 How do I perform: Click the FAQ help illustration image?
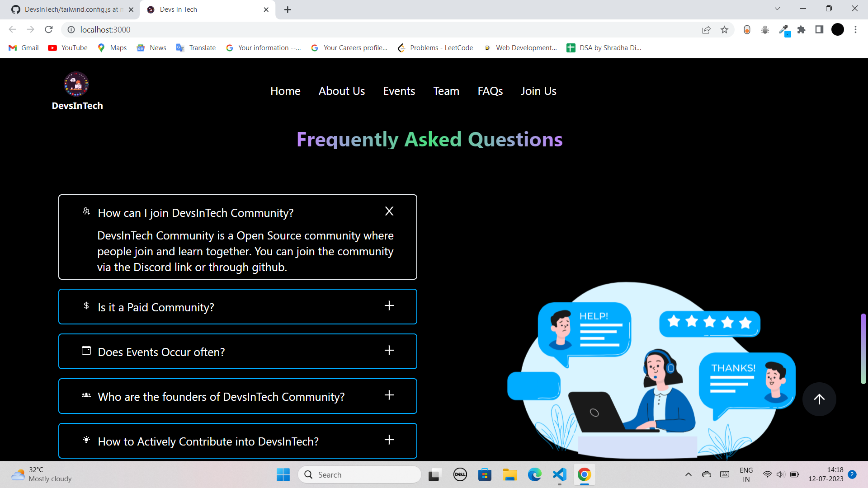click(651, 371)
